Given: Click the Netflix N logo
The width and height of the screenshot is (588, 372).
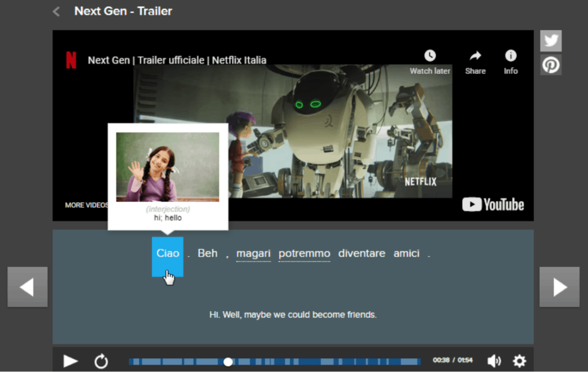Looking at the screenshot, I should [71, 60].
